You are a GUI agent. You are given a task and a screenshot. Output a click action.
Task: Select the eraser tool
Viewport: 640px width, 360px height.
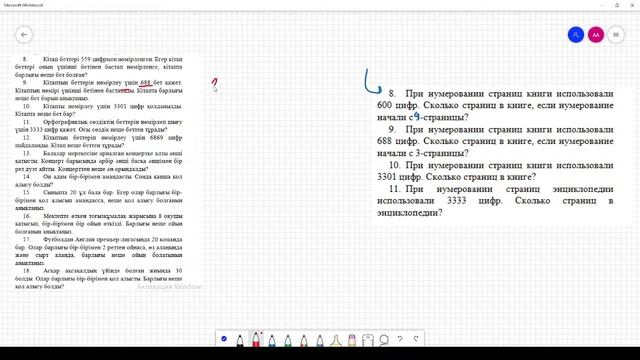[x=352, y=340]
